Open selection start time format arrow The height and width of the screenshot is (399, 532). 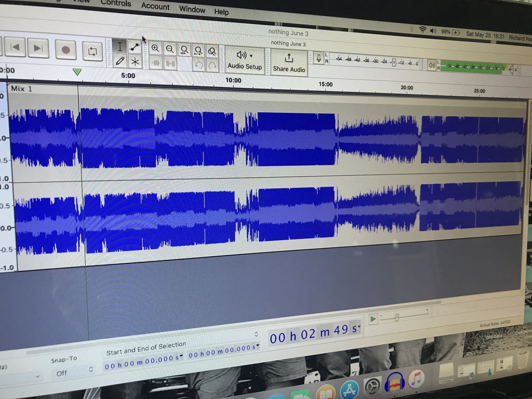click(181, 356)
